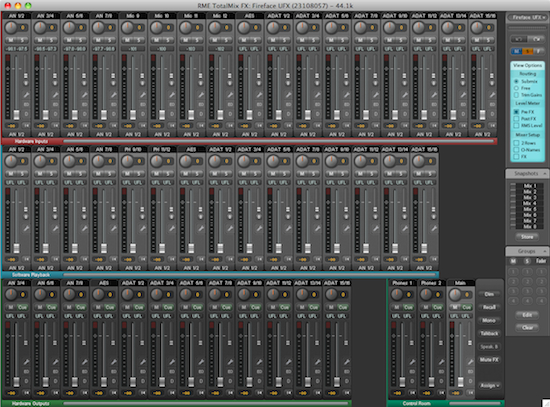Image resolution: width=550 pixels, height=407 pixels.
Task: Open routing selector under Mic 12 channel
Action: [x=221, y=134]
